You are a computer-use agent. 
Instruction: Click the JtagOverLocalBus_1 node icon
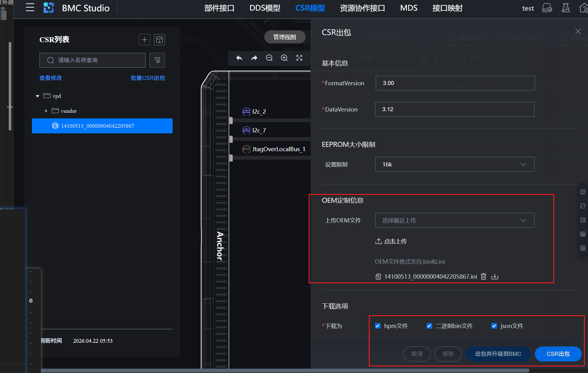[246, 149]
